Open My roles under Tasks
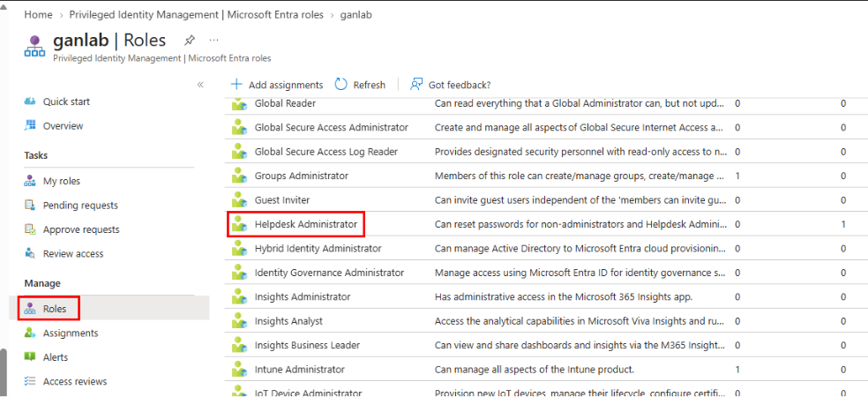868x397 pixels. [62, 181]
